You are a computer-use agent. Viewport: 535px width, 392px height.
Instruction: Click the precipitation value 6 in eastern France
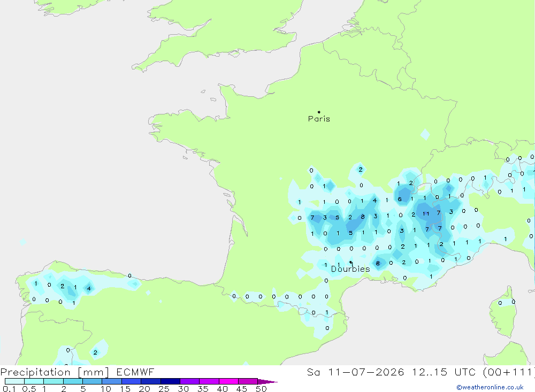point(400,199)
